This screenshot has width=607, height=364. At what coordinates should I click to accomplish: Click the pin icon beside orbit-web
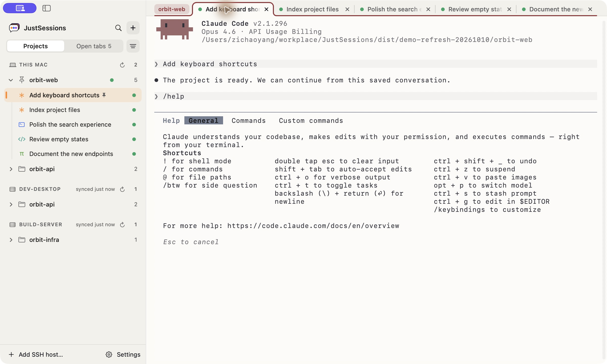pyautogui.click(x=22, y=80)
